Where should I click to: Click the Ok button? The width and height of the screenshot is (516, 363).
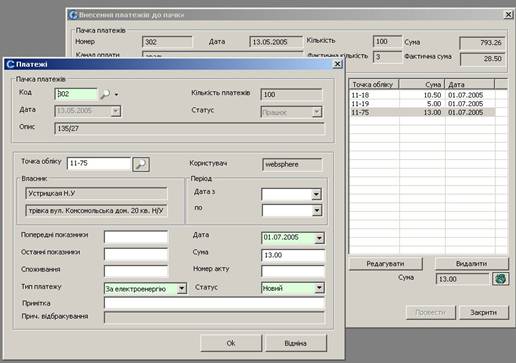click(231, 343)
